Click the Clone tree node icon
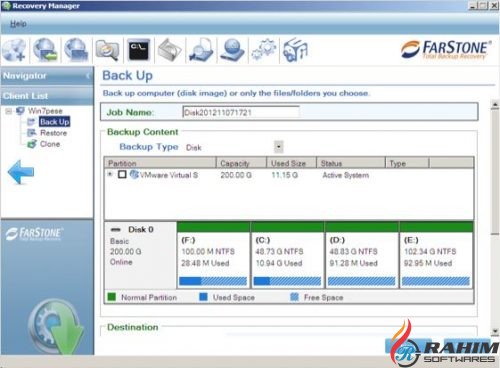 click(32, 144)
